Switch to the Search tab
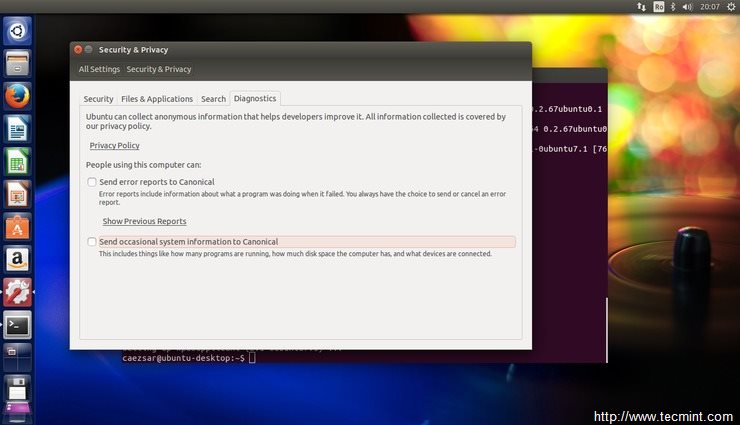The height and width of the screenshot is (425, 740). click(x=213, y=99)
